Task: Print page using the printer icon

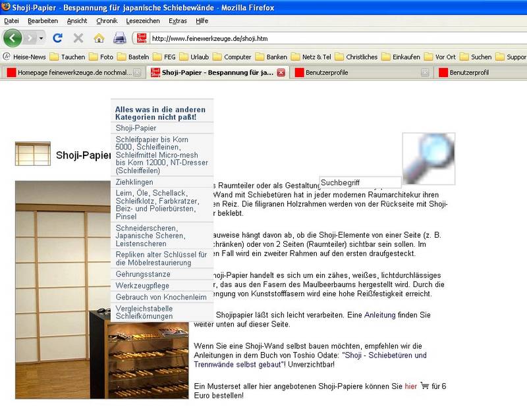Action: coord(120,38)
